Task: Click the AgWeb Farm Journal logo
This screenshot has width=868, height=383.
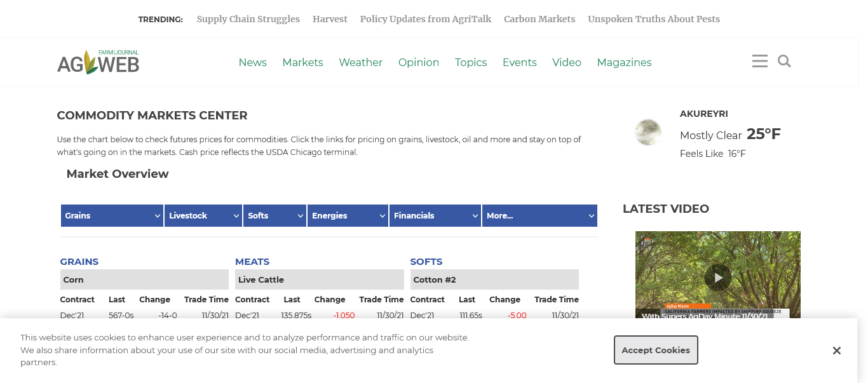Action: [x=98, y=62]
